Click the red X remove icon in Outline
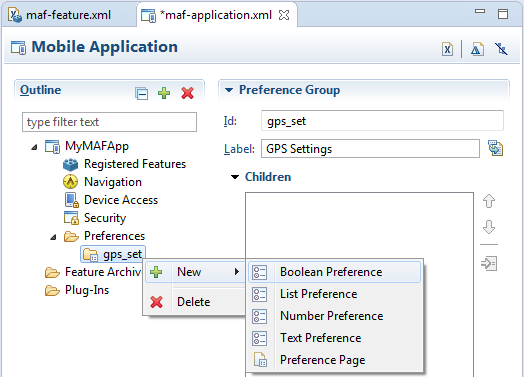524x377 pixels. (x=187, y=93)
